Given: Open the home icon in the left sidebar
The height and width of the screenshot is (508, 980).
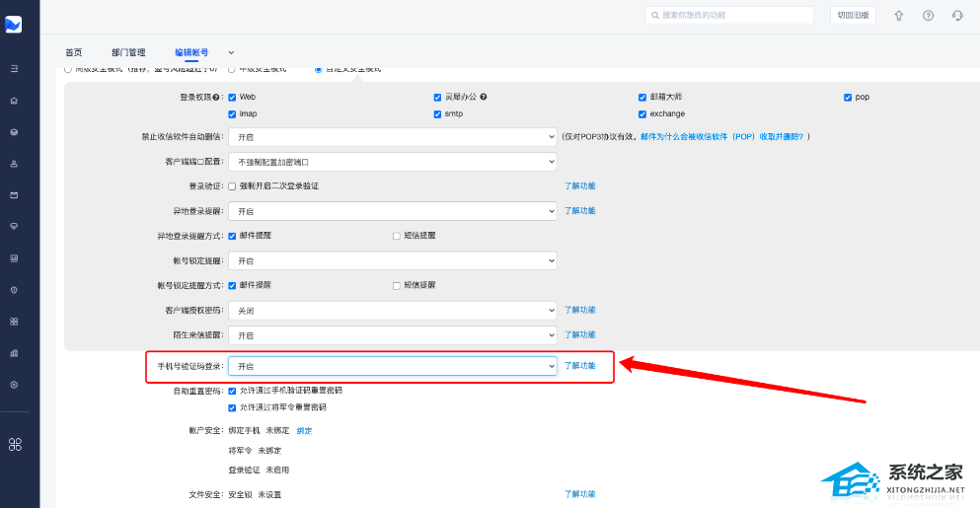Looking at the screenshot, I should coord(14,101).
